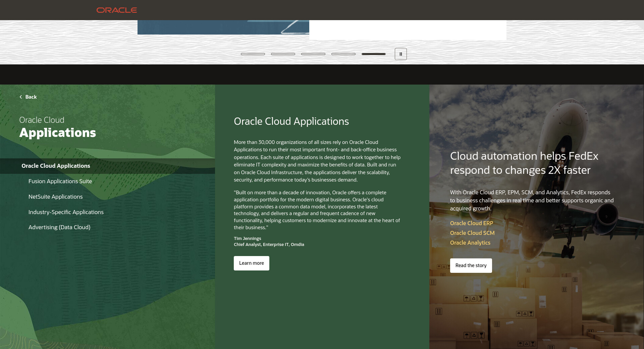Image resolution: width=644 pixels, height=349 pixels.
Task: Visit the Oracle Analytics link
Action: (x=470, y=243)
